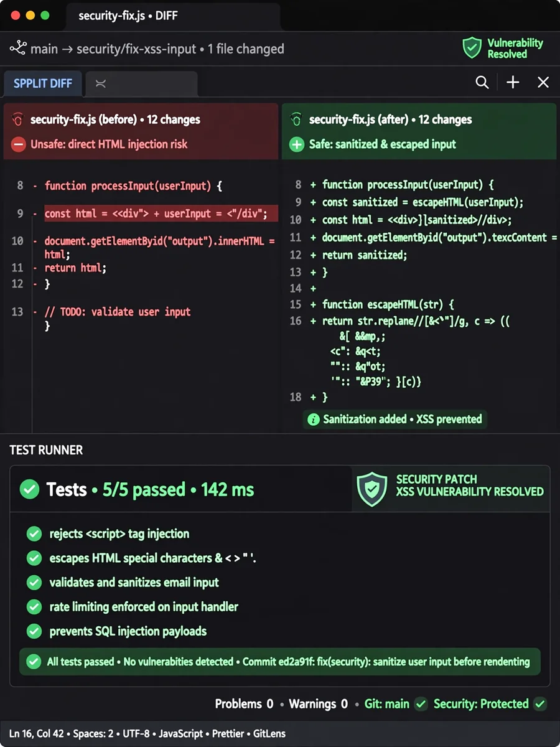Click added line function escapeHTML(str)
The width and height of the screenshot is (560, 747).
tap(388, 304)
